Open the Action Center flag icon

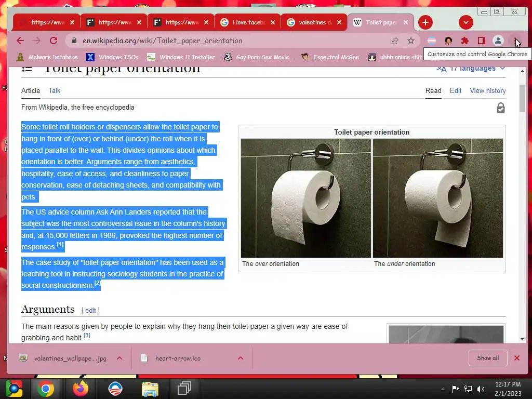pos(455,389)
